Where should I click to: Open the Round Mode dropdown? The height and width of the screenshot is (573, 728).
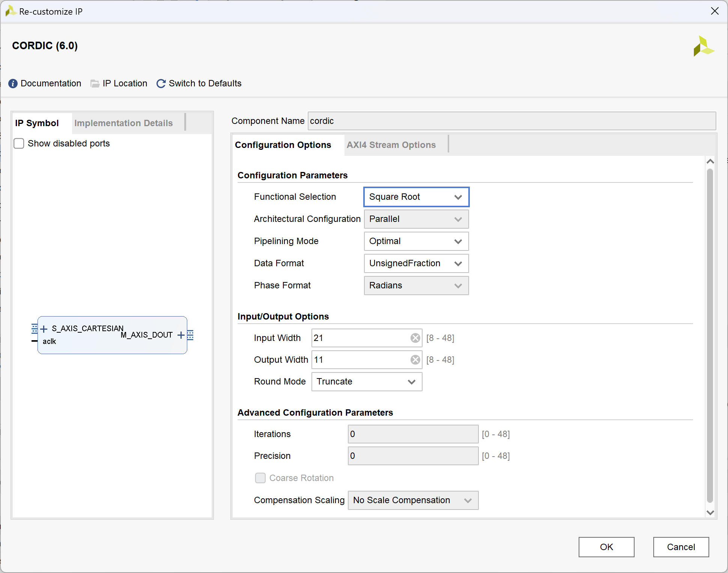[367, 381]
